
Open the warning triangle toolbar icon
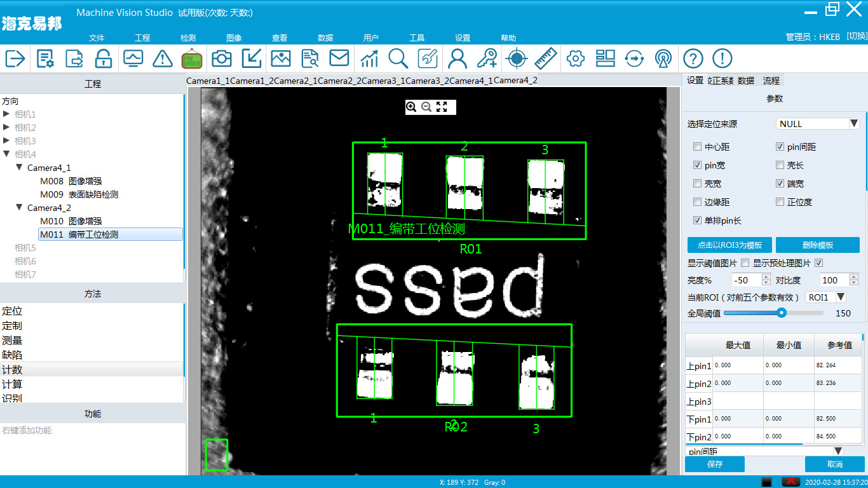tap(163, 59)
